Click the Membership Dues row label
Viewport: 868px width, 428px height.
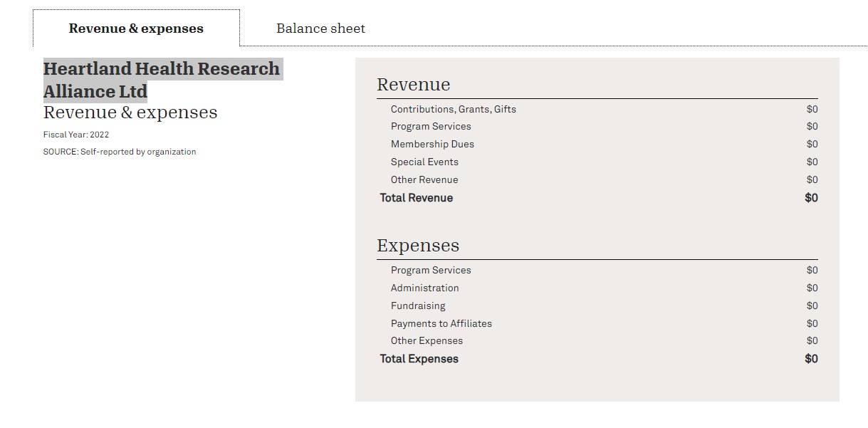click(x=432, y=144)
